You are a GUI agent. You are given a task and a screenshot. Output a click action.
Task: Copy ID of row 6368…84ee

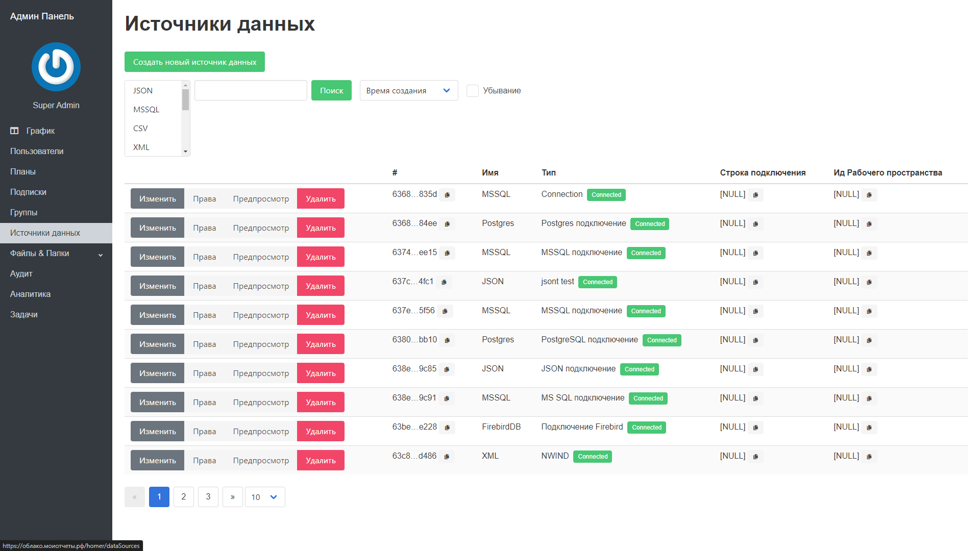(x=447, y=224)
